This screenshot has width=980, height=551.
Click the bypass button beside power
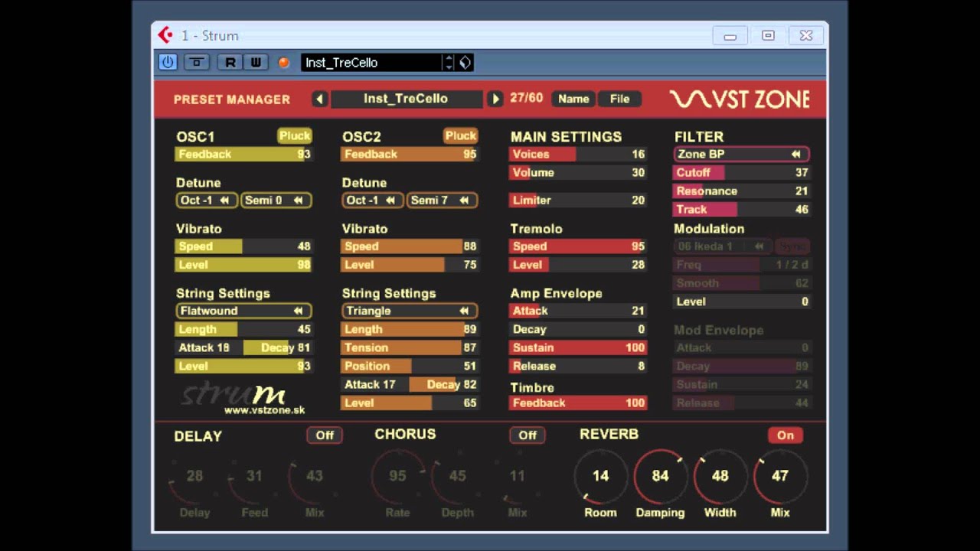(197, 63)
